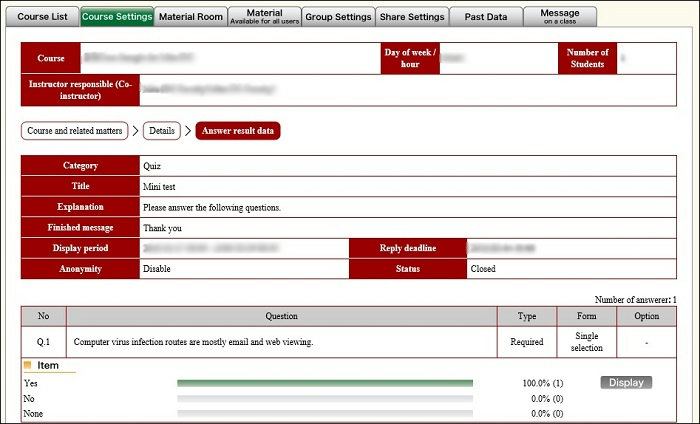Click the Option column header
Image resolution: width=700 pixels, height=424 pixels.
point(647,316)
